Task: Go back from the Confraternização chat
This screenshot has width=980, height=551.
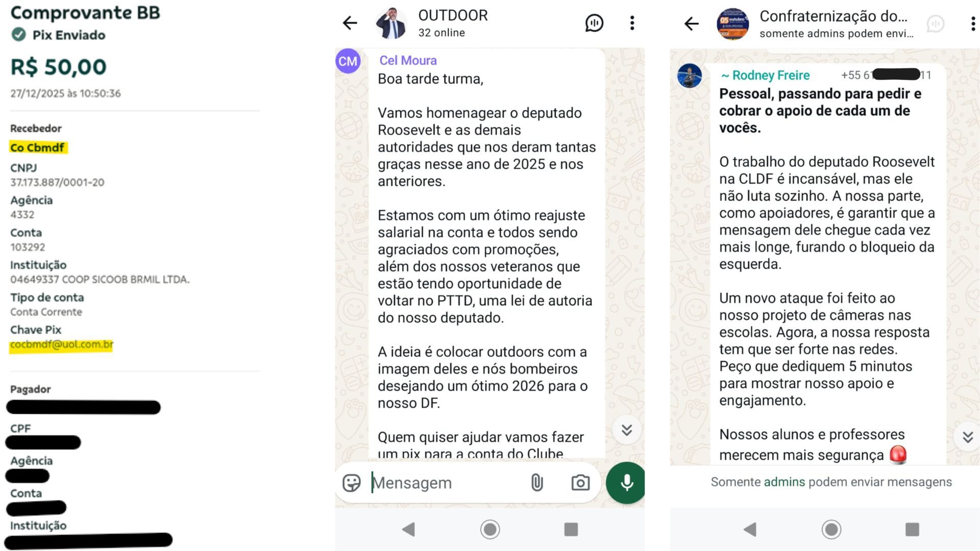Action: (x=691, y=23)
